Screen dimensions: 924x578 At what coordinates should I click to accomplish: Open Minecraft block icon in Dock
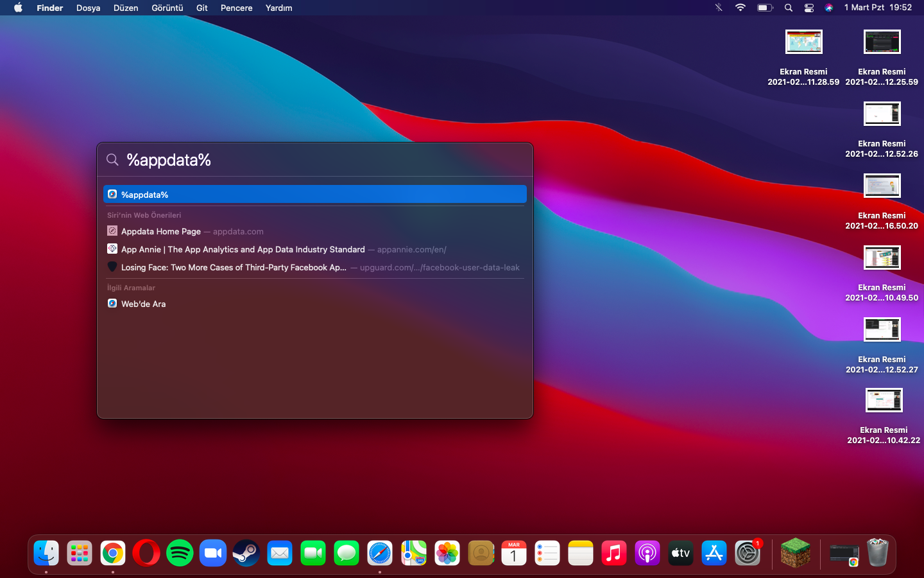(x=796, y=553)
